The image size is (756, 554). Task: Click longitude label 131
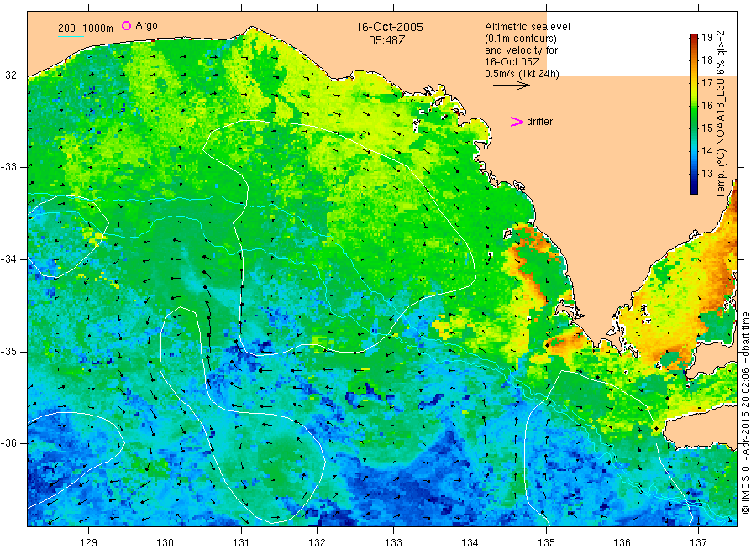click(x=241, y=543)
